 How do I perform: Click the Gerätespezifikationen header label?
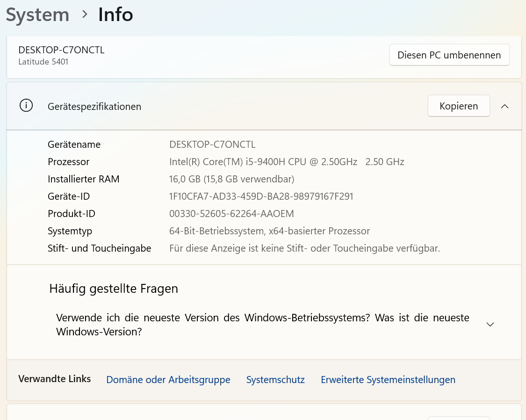(94, 107)
